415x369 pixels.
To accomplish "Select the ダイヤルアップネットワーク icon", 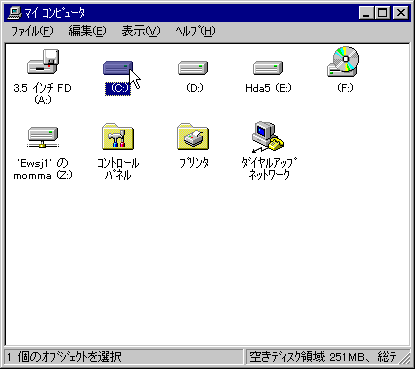I will click(x=268, y=137).
